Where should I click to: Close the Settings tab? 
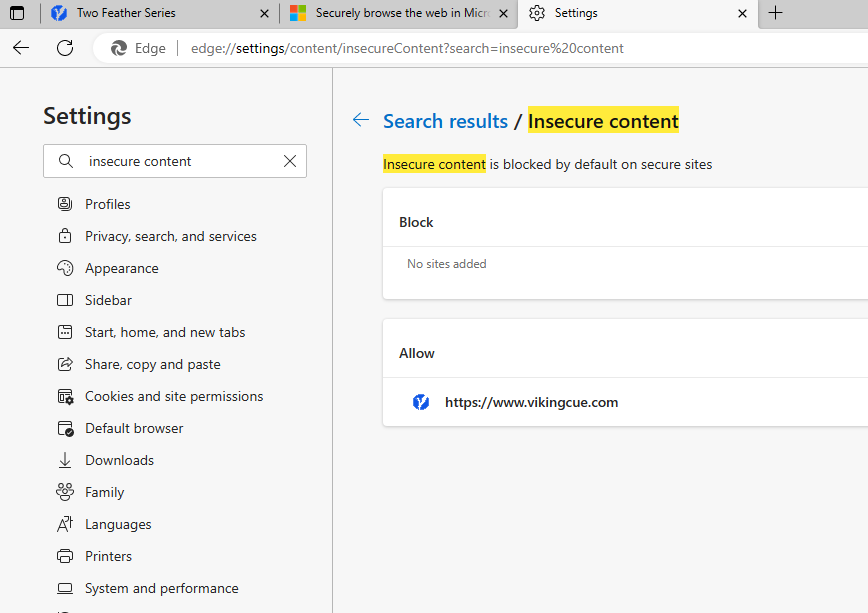(x=742, y=14)
